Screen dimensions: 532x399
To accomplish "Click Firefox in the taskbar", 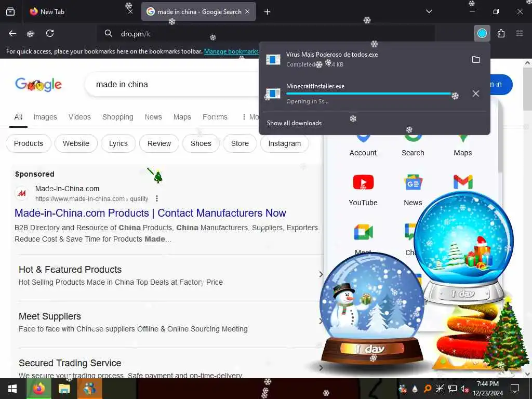I will pyautogui.click(x=39, y=389).
